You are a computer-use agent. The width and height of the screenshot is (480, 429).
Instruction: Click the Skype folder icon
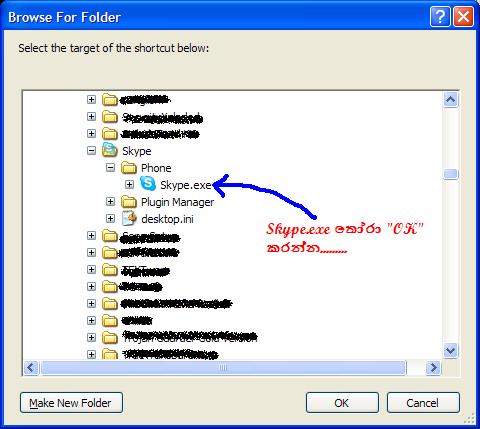pos(110,150)
